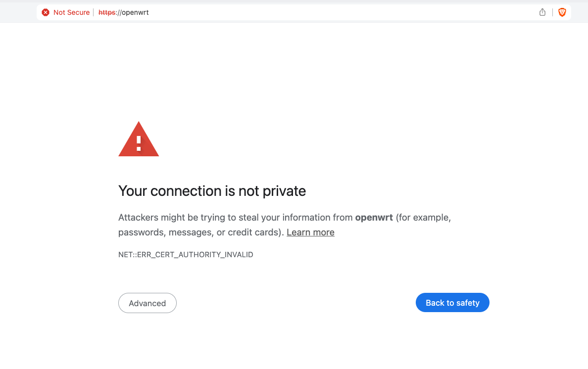
Task: Expand details with the Advanced button
Action: coord(147,303)
